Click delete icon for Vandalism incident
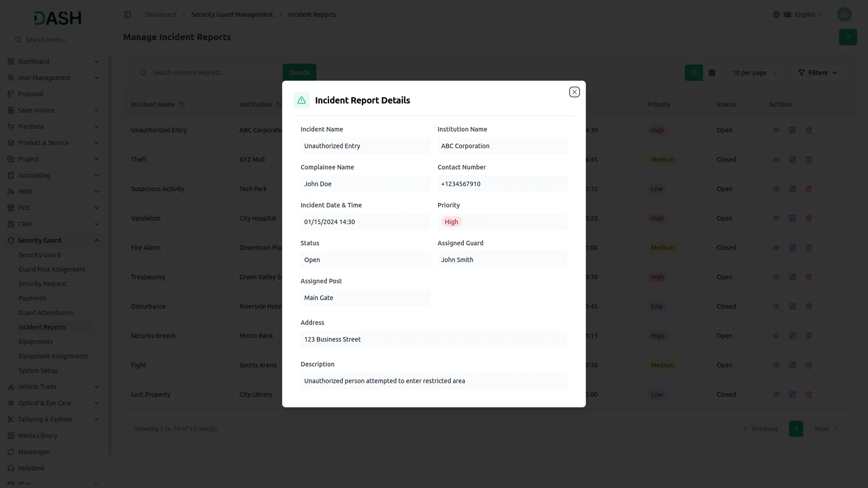Screen dimensions: 868x488 [x=808, y=218]
